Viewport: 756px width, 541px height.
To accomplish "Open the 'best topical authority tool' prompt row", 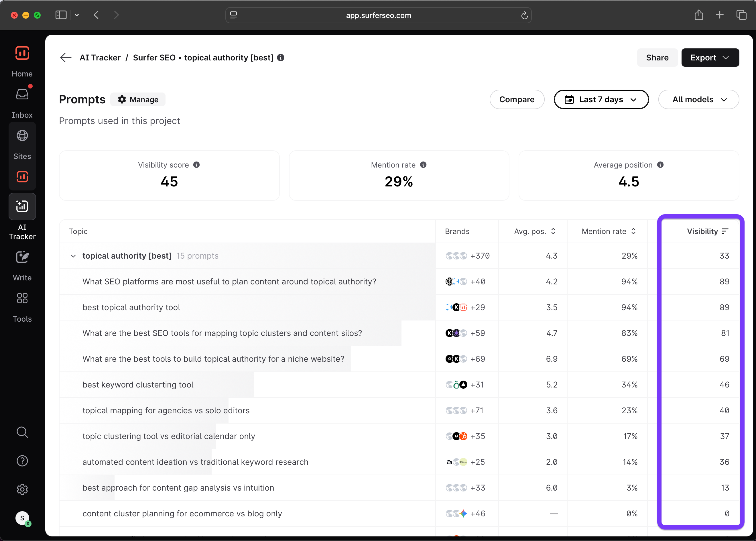I will [131, 307].
